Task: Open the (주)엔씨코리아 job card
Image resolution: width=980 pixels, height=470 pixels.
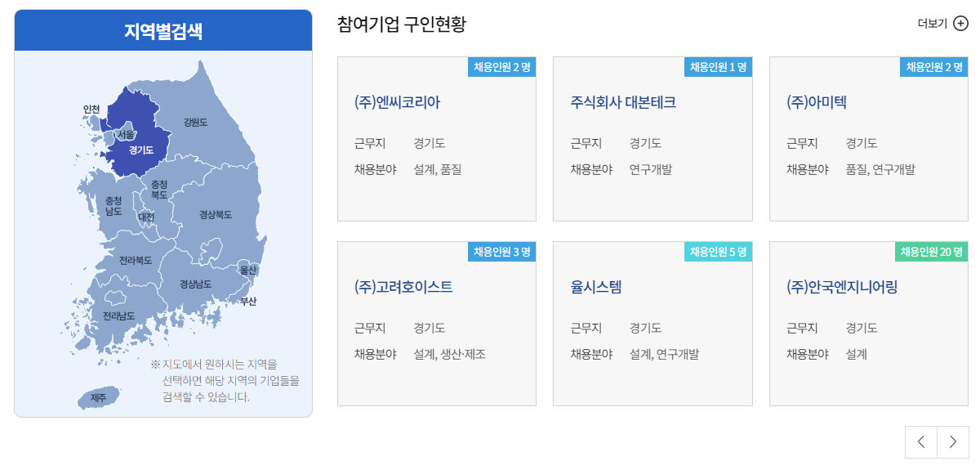Action: [437, 139]
